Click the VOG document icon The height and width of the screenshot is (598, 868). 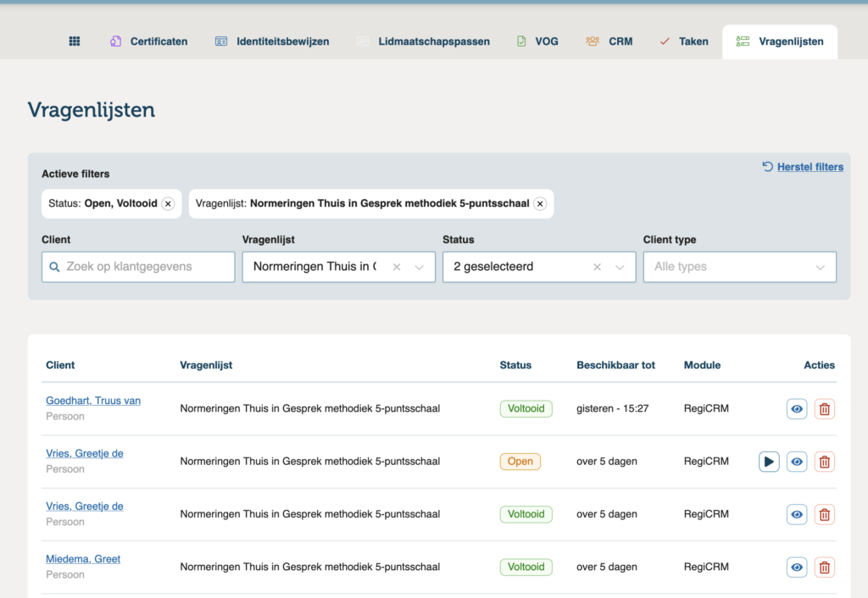click(518, 40)
